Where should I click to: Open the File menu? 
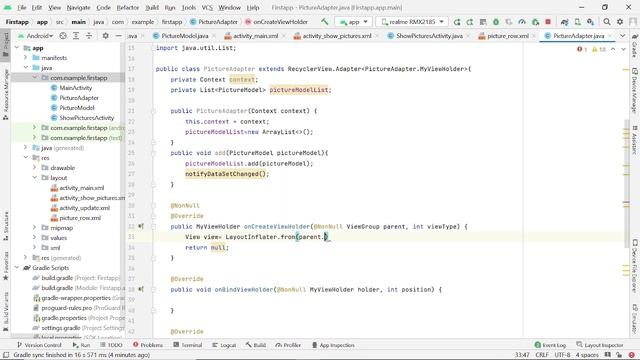(22, 7)
